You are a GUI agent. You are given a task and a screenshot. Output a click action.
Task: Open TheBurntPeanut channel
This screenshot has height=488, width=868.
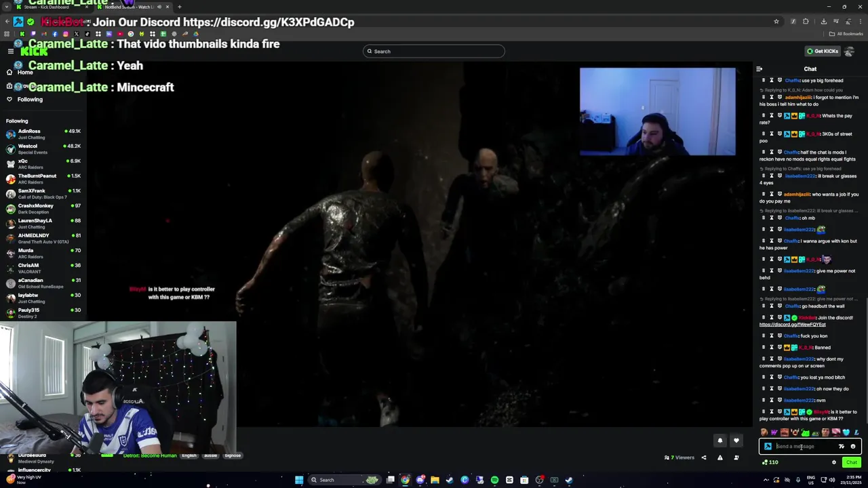43,178
